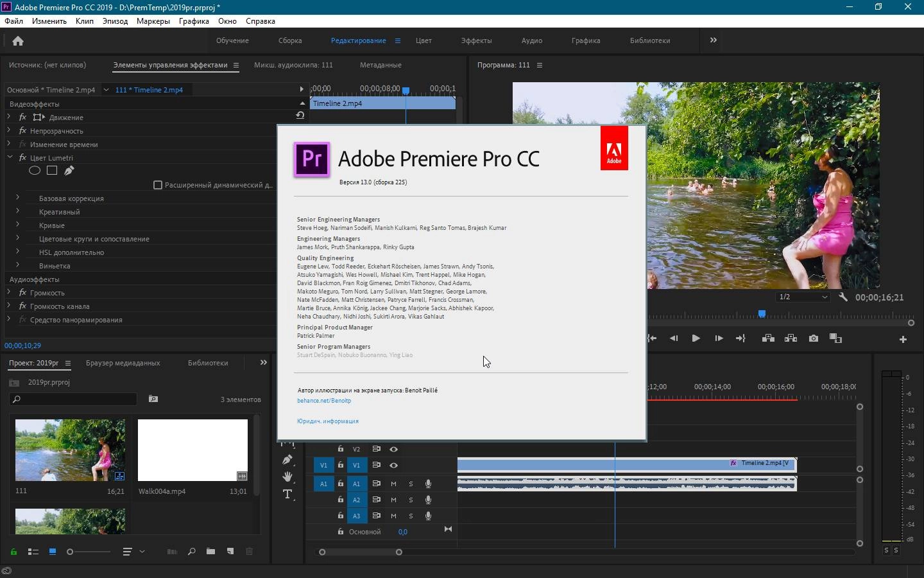This screenshot has height=578, width=924.
Task: Open the Метаданные panel tab
Action: coord(381,65)
